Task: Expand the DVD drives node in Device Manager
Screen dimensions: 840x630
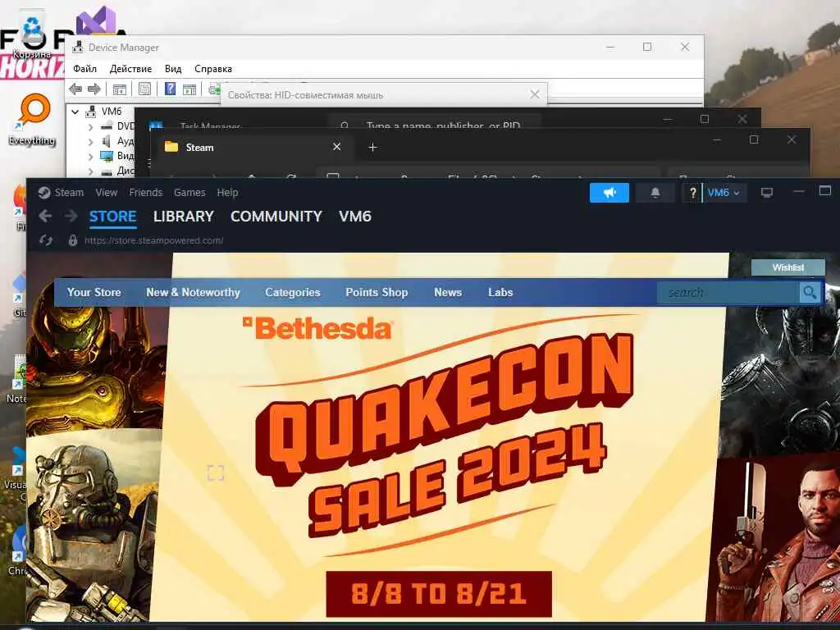Action: pos(90,127)
